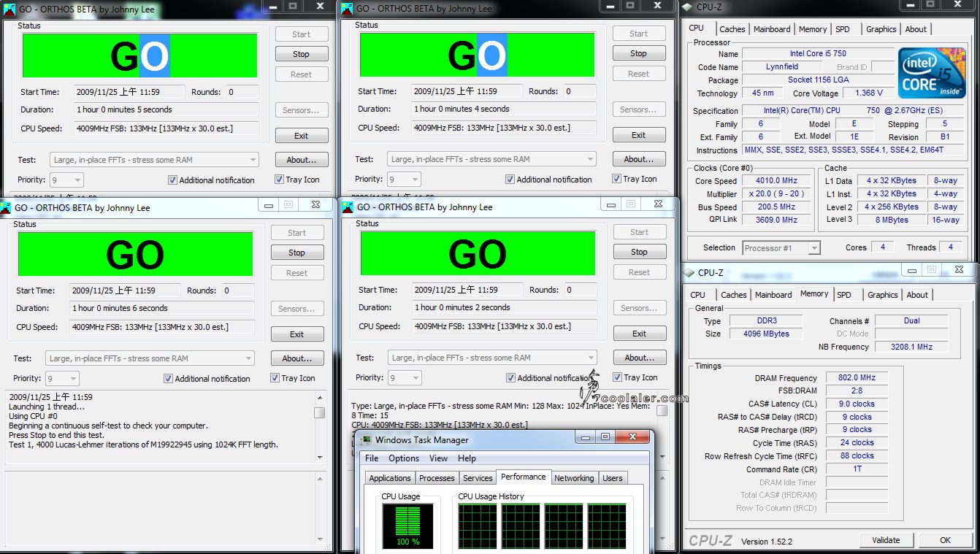Open Graphics tab in the CPU-Z Memory window

(x=883, y=295)
